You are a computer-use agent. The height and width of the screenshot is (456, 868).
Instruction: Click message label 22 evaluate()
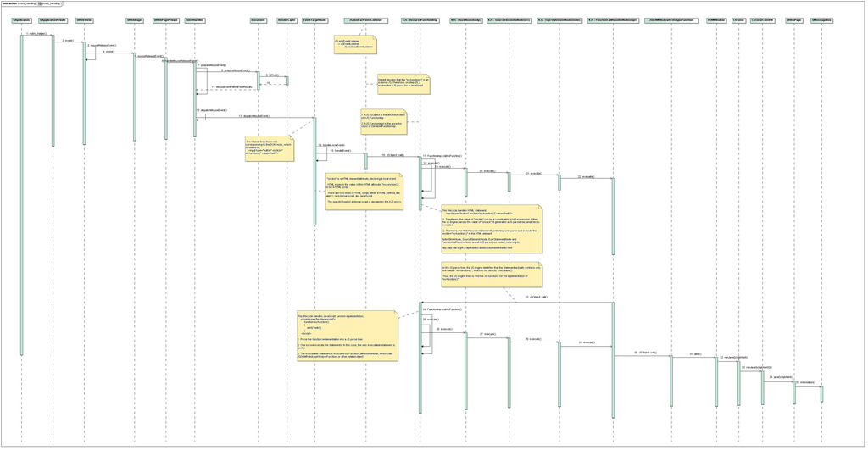point(586,177)
